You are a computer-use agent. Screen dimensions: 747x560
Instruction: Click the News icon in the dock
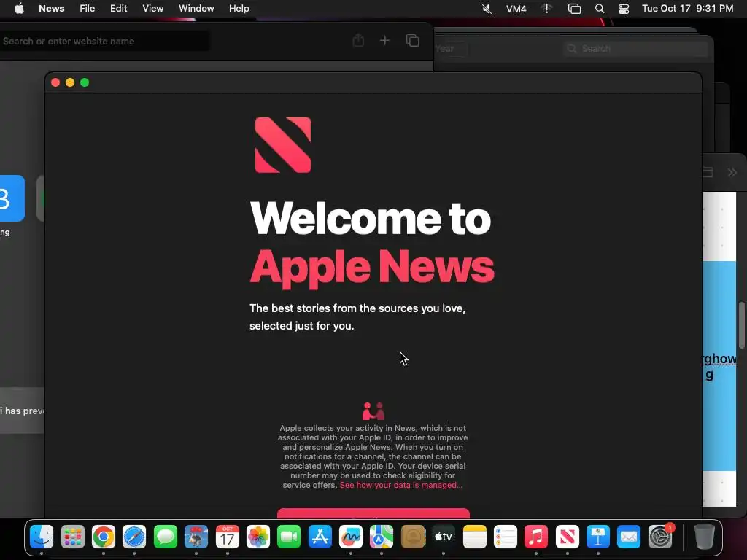(567, 537)
